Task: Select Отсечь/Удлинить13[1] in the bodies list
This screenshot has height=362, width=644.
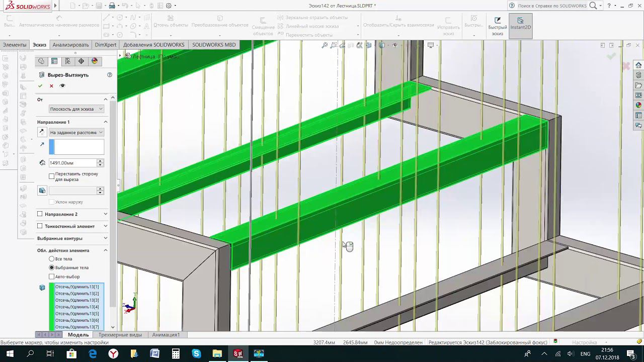Action: coord(77,287)
